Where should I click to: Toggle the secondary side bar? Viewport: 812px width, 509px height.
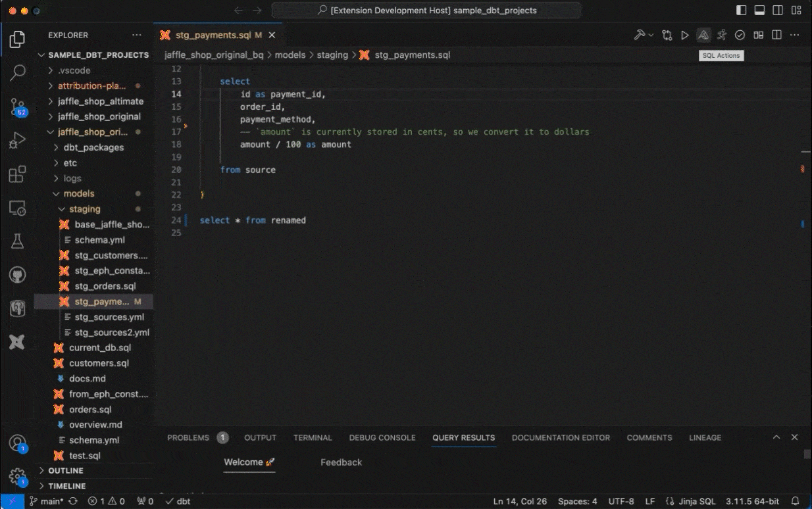[778, 11]
